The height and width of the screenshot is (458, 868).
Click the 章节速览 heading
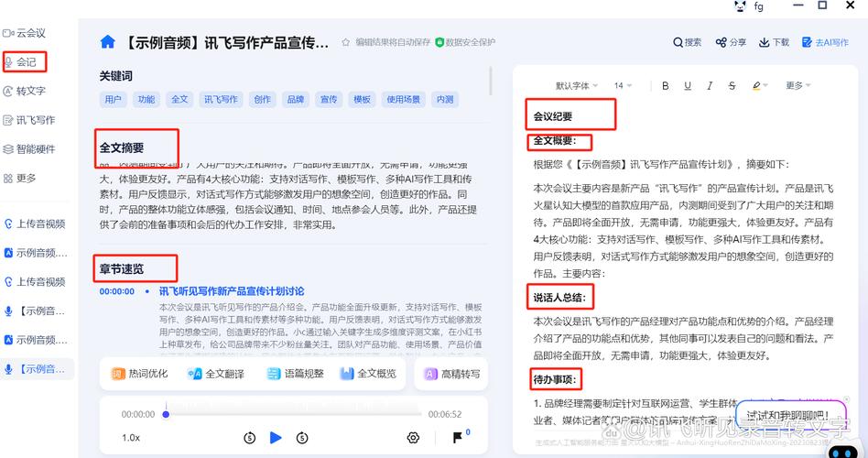(x=121, y=269)
